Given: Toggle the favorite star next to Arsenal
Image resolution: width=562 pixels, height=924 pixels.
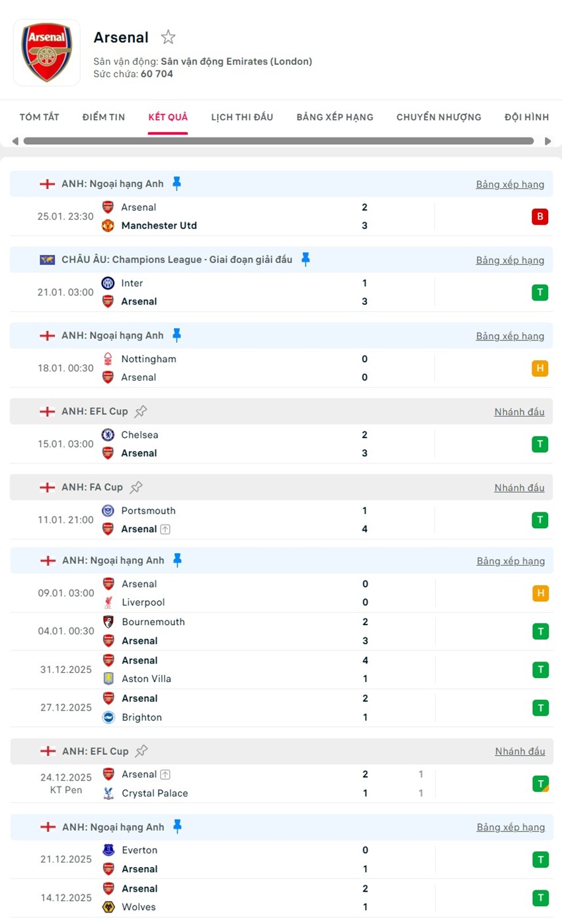Looking at the screenshot, I should click(168, 38).
